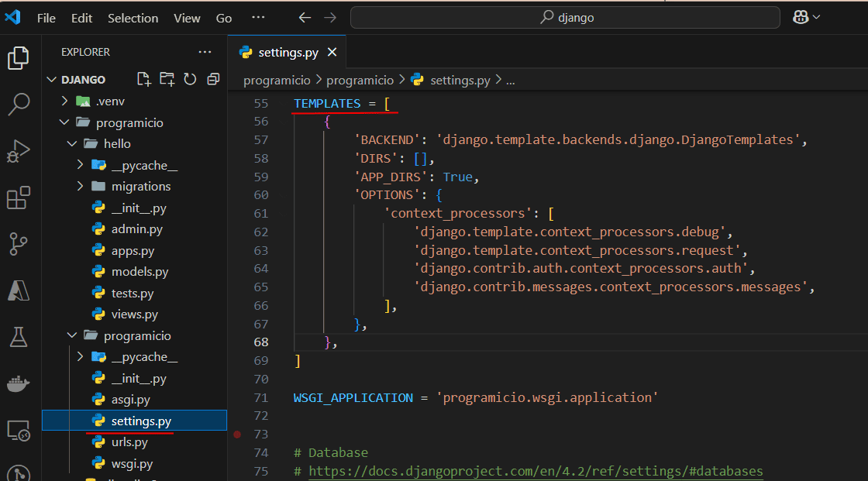Go back using the left arrow
This screenshot has width=868, height=481.
305,18
